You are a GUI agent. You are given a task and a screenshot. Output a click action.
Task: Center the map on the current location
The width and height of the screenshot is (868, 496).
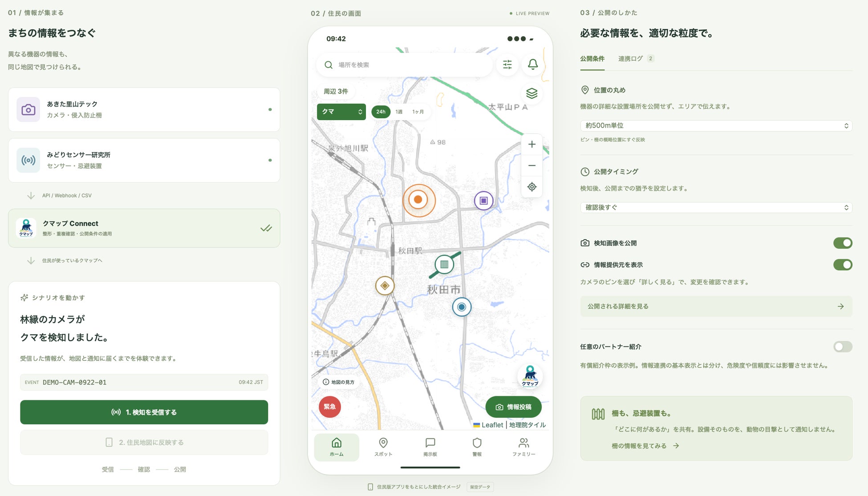pyautogui.click(x=531, y=187)
